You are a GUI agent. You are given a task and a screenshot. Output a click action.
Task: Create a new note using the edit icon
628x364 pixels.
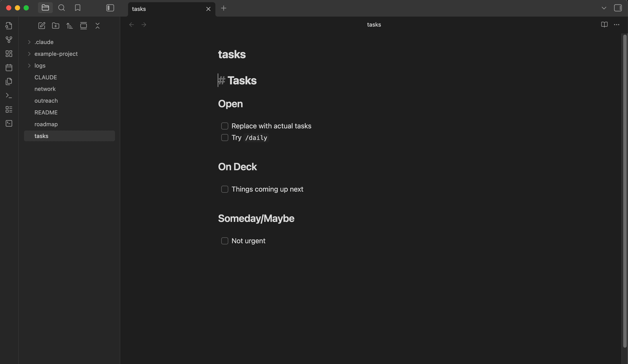point(42,26)
